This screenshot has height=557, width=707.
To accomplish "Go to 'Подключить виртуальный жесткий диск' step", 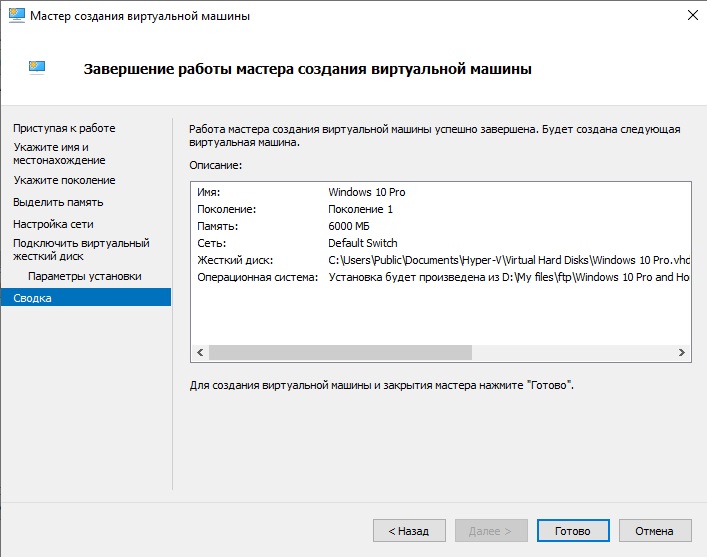I will click(x=81, y=249).
